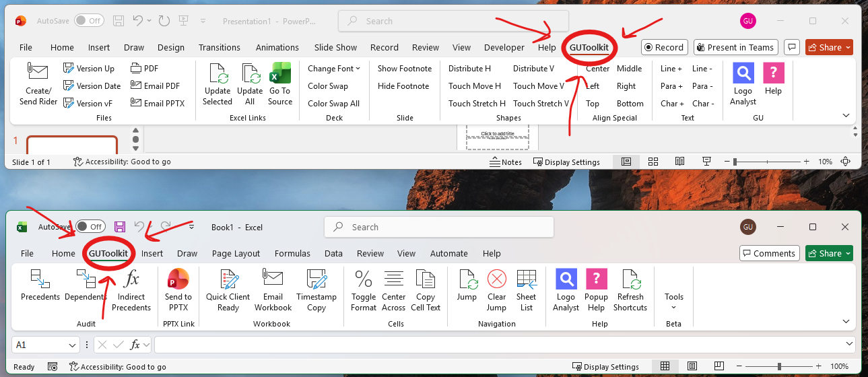The image size is (868, 377).
Task: Switch to Normal view in PowerPoint status bar
Action: click(x=626, y=162)
